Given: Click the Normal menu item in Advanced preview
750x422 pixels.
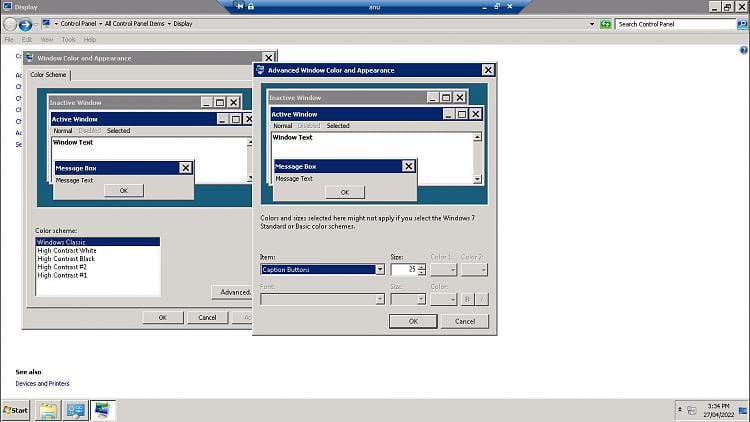Looking at the screenshot, I should click(x=283, y=126).
